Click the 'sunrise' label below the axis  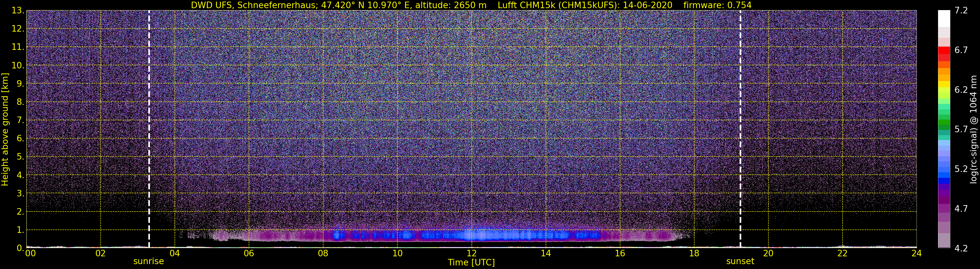point(148,262)
